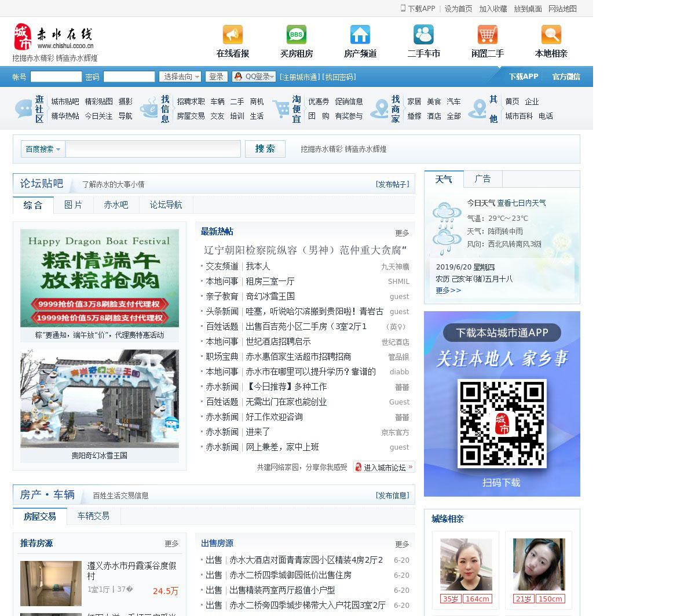
Task: Switch to the 赤水吧 tab
Action: [x=116, y=205]
